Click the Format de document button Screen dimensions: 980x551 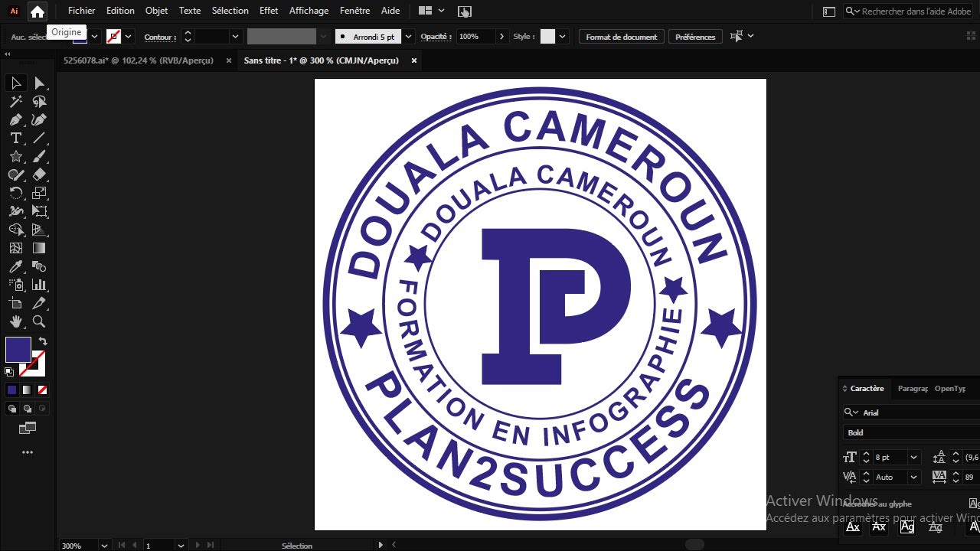pos(622,37)
